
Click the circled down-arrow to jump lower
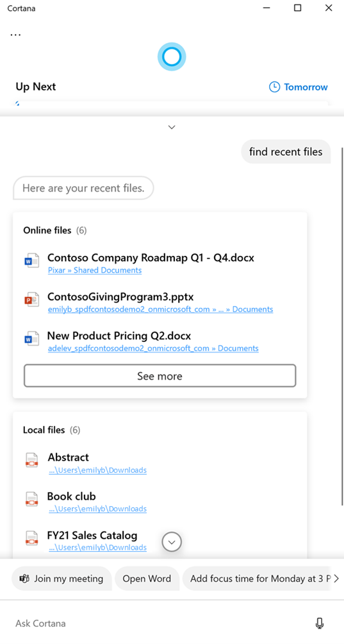pos(172,542)
